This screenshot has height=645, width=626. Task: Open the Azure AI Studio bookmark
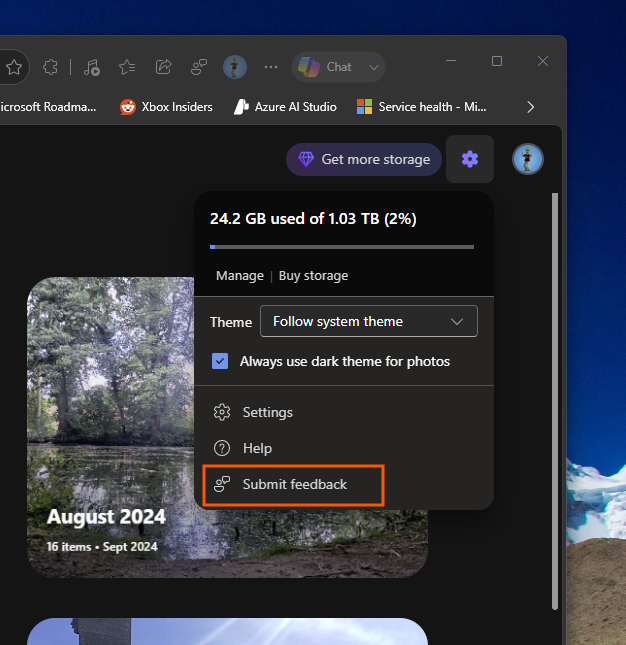click(285, 107)
